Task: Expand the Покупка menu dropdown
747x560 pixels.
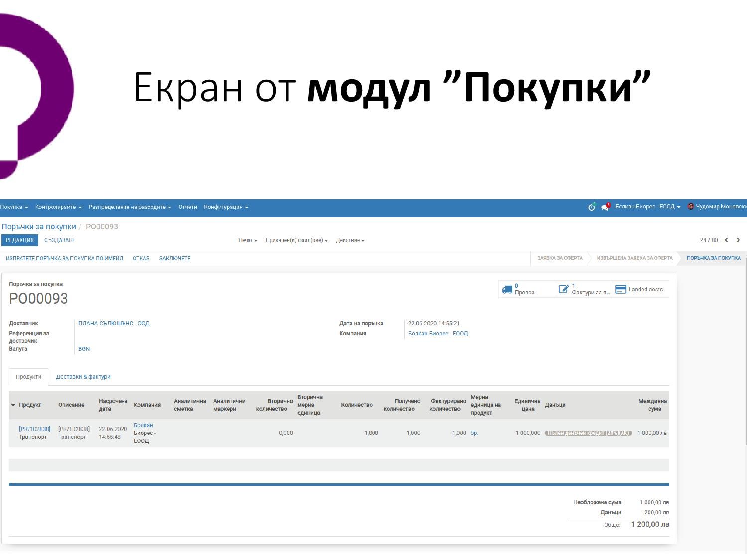Action: [14, 207]
